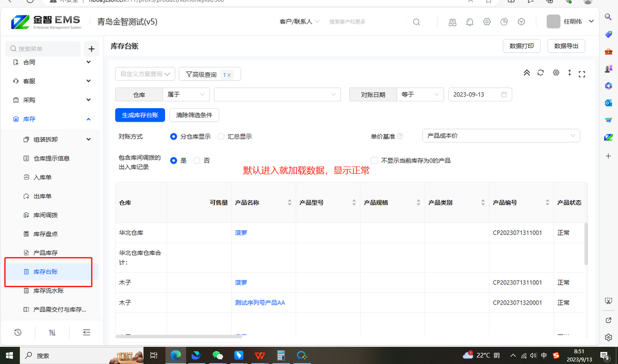Screen dimensions: 618x364
Task: Expand the 合同 menu group
Action: (x=88, y=62)
